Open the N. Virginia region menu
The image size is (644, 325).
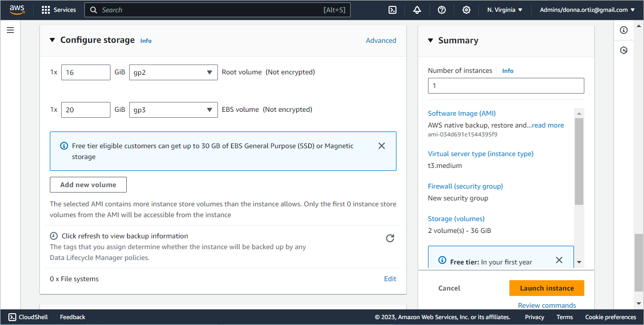point(504,10)
